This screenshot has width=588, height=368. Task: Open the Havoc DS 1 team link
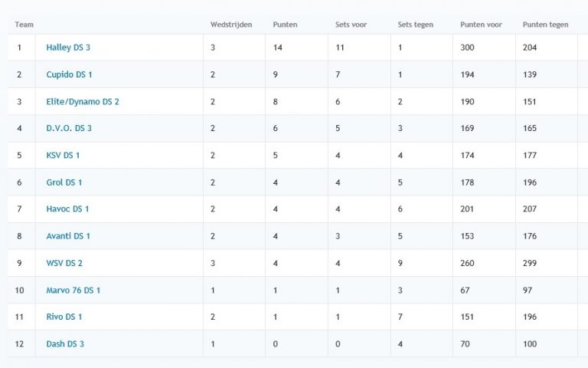coord(67,209)
